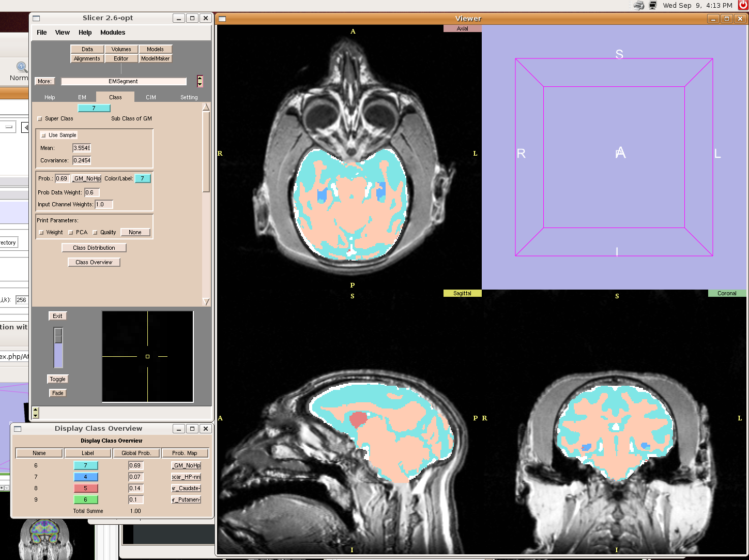
Task: Click the Prob Data Weight input field
Action: click(x=91, y=192)
